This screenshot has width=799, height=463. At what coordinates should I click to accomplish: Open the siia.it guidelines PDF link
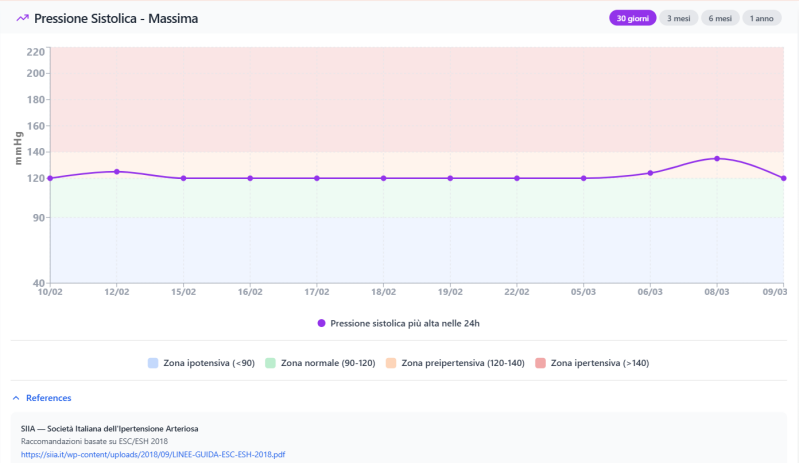[x=153, y=453]
